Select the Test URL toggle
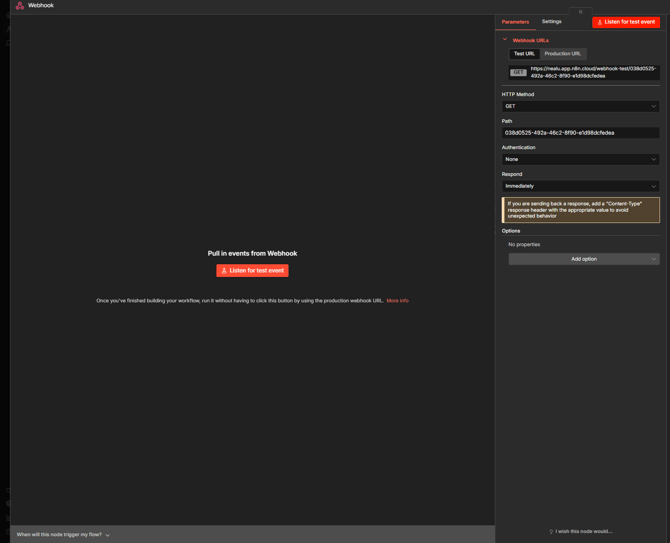This screenshot has width=670, height=543. 524,54
